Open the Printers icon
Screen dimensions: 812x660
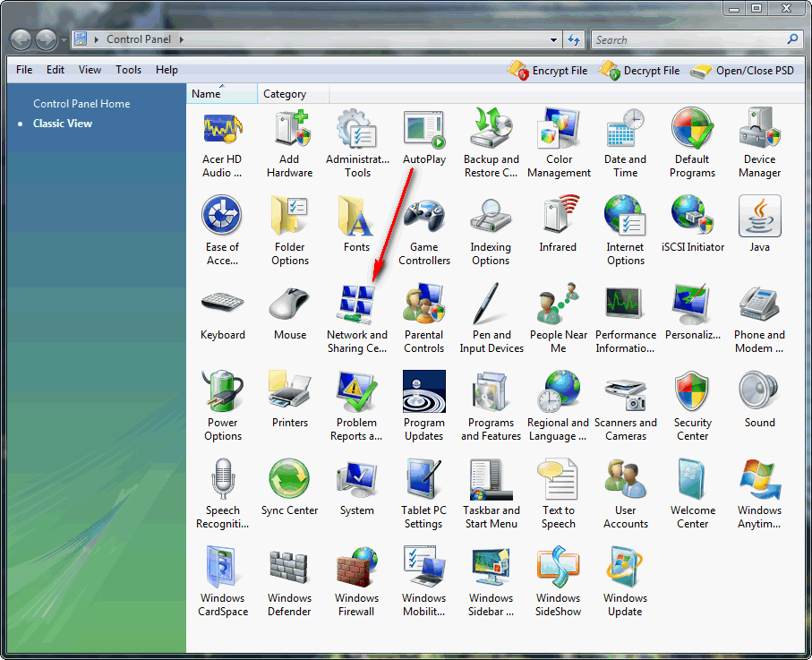pos(290,390)
